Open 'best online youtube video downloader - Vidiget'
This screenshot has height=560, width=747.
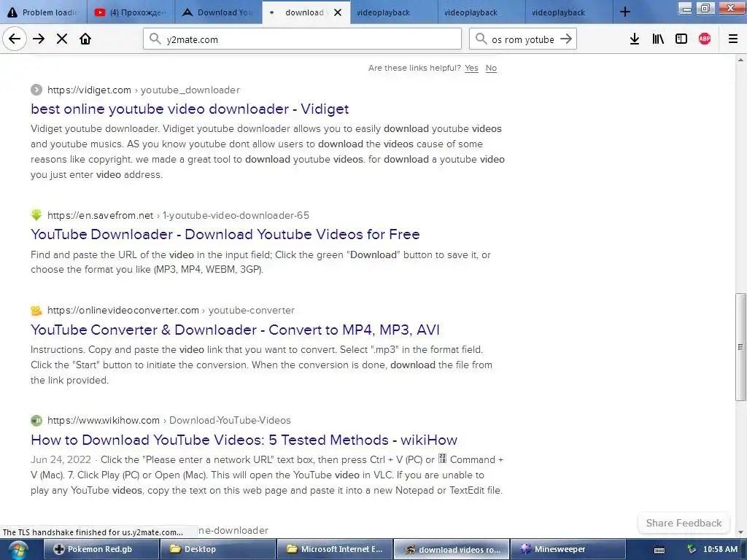tap(190, 109)
